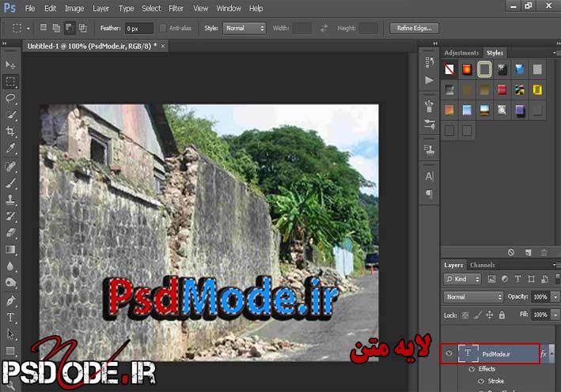Select the Gradient tool

pyautogui.click(x=10, y=250)
